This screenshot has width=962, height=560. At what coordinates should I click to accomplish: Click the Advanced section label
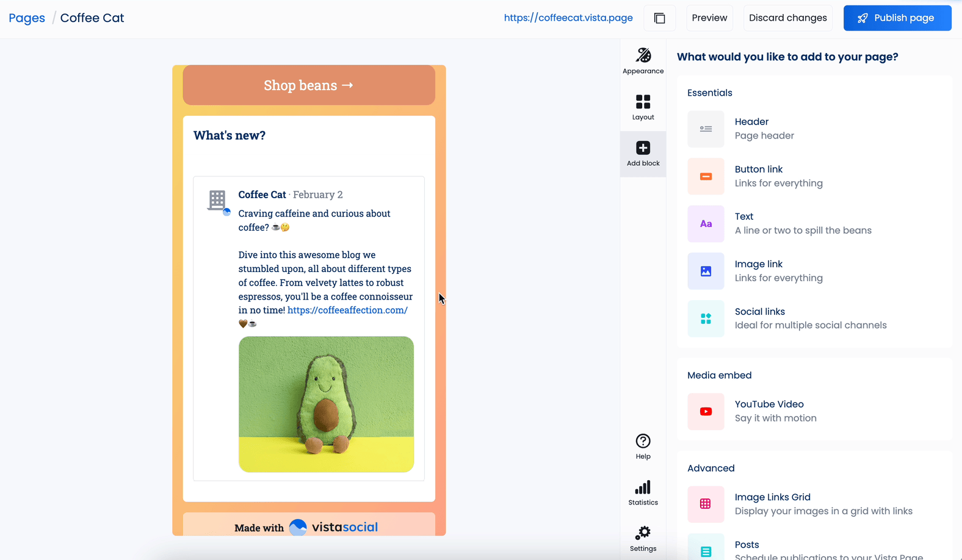(711, 468)
